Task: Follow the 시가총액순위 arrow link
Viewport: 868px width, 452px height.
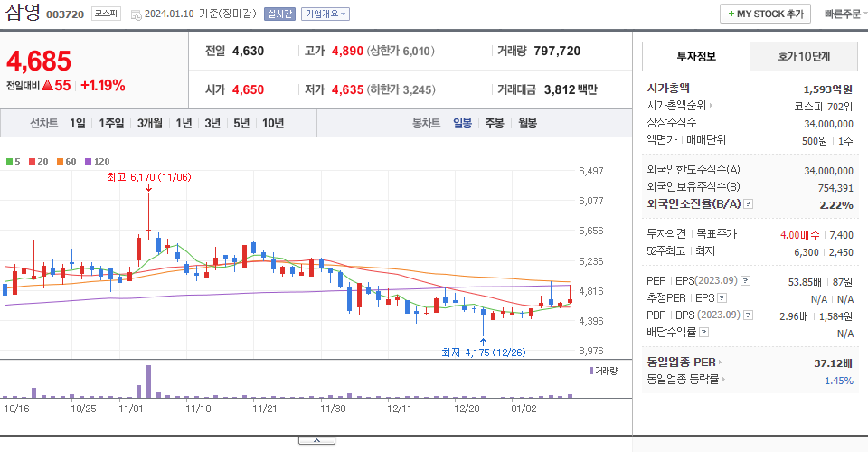Action: pyautogui.click(x=680, y=105)
